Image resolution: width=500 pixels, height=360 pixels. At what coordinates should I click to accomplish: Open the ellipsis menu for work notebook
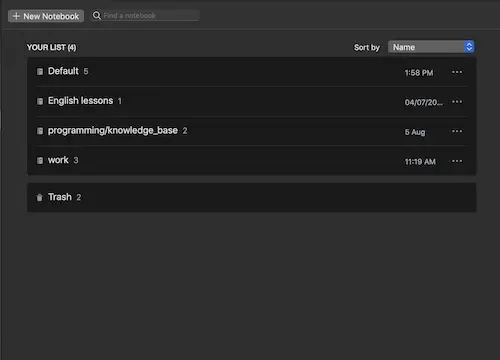click(457, 161)
